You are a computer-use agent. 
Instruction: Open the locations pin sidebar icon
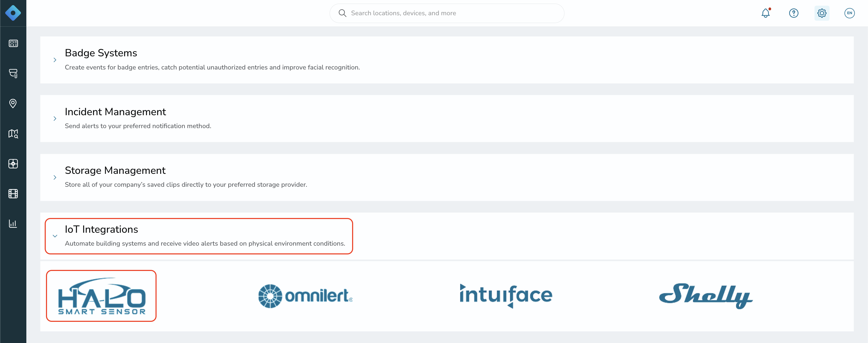(13, 103)
